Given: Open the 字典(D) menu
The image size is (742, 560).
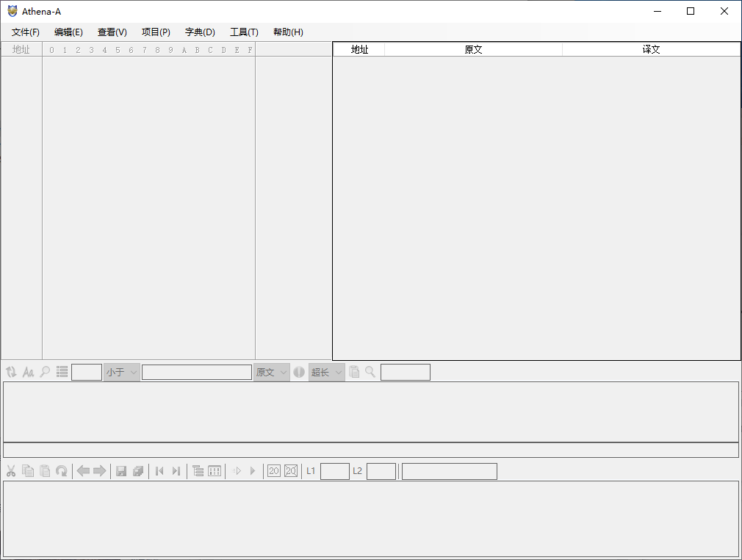Looking at the screenshot, I should click(x=199, y=32).
